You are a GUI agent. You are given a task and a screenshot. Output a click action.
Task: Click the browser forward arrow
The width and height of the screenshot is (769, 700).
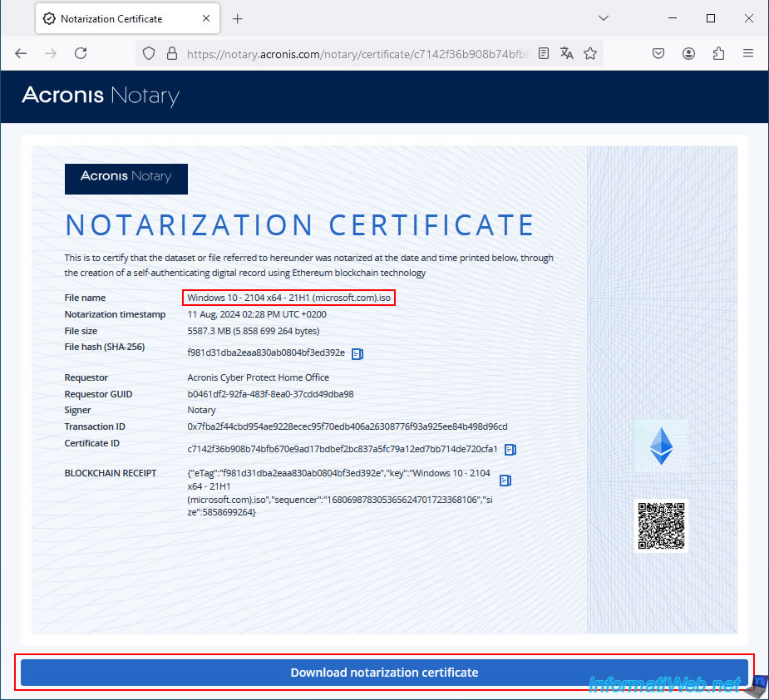tap(51, 53)
